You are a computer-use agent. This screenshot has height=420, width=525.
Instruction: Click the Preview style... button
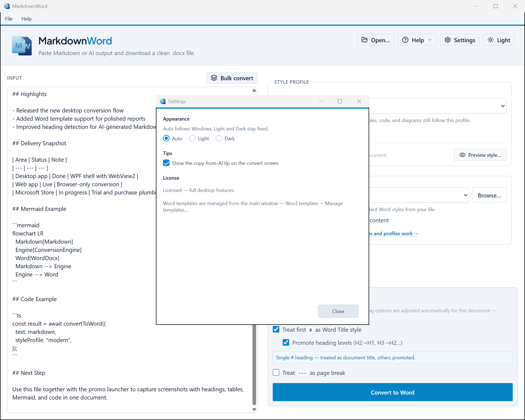[x=480, y=155]
